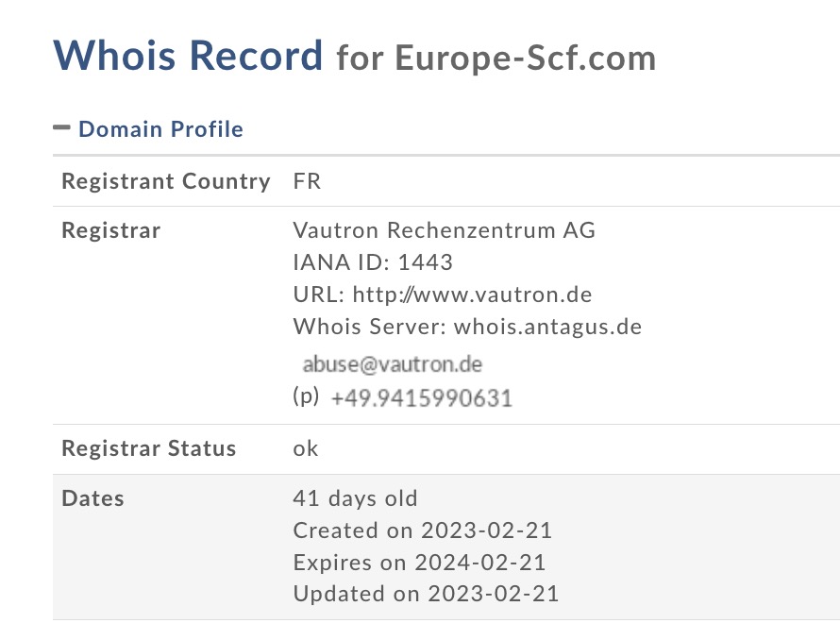Select Vautron Rechenzentrum AG registrar name
This screenshot has width=840, height=623.
pos(444,230)
